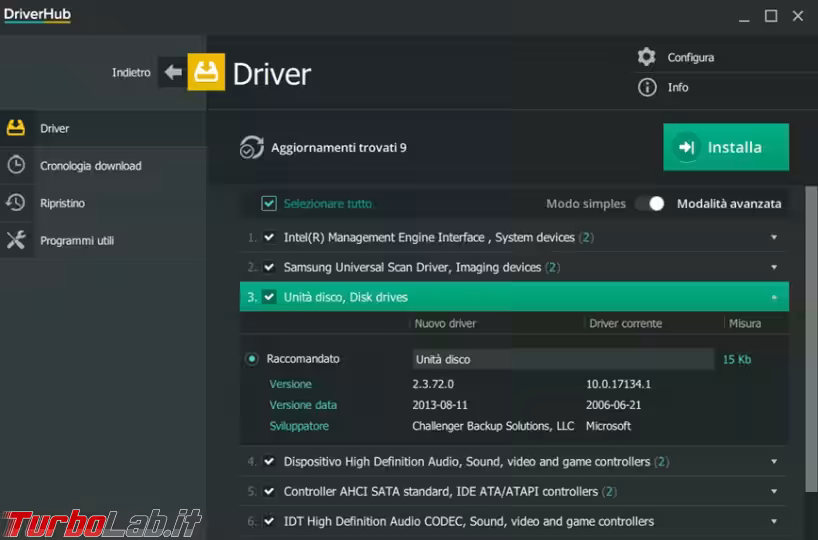This screenshot has height=540, width=818.
Task: Uncheck Dispositivo High Definition Audio checkbox
Action: [269, 461]
